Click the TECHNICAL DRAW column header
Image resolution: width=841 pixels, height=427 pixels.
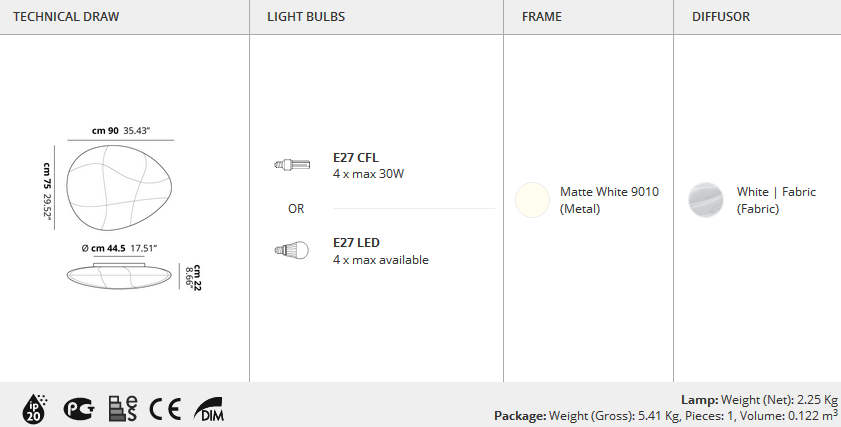pos(66,17)
